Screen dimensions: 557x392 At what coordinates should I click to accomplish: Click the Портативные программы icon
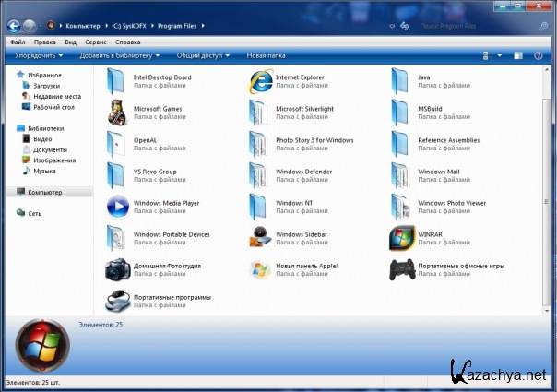118,301
